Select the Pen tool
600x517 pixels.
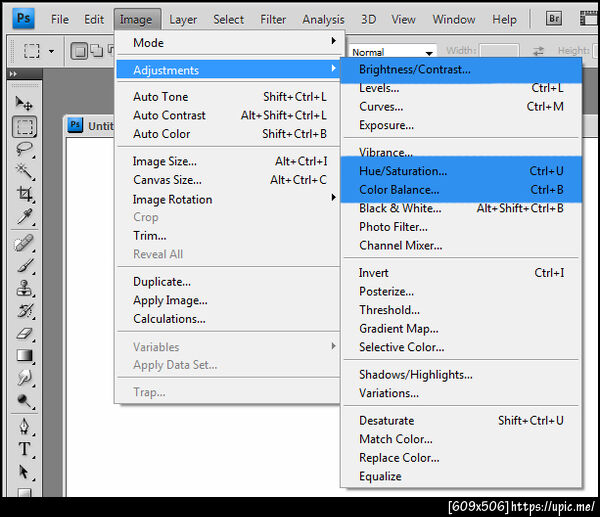(x=24, y=426)
